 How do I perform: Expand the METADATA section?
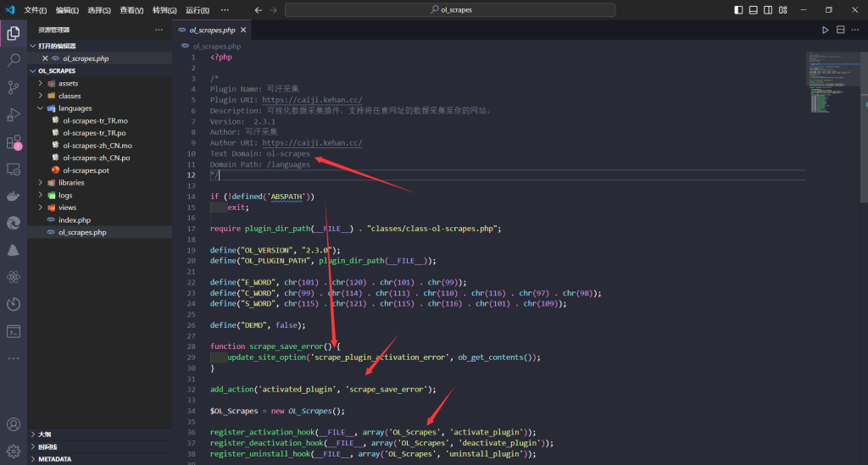coord(54,459)
